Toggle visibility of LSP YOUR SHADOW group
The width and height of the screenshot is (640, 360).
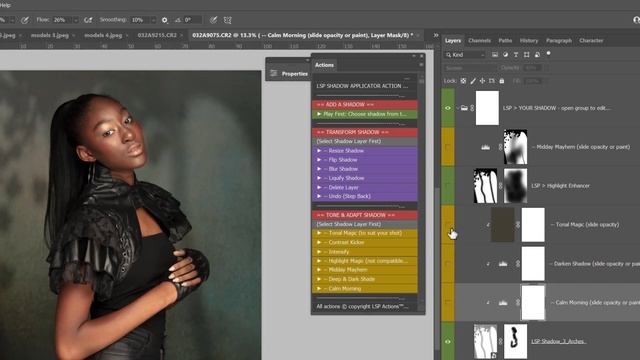[448, 108]
